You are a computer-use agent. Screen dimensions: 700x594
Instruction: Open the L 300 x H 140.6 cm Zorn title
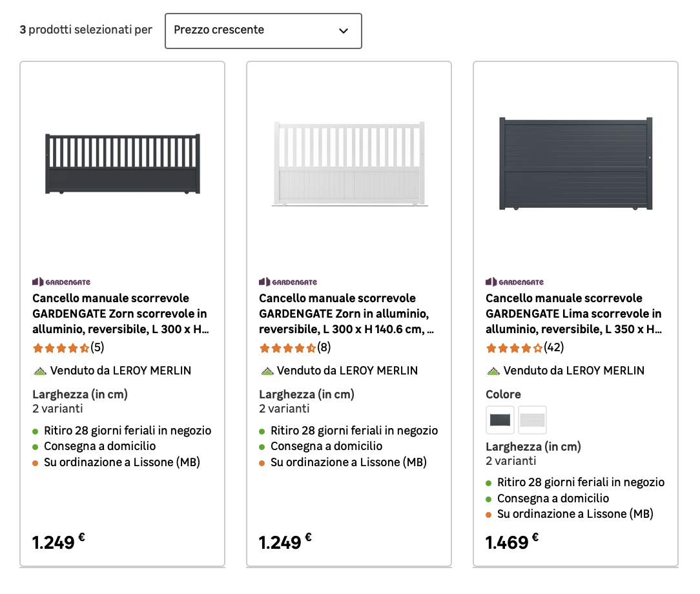[x=346, y=314]
